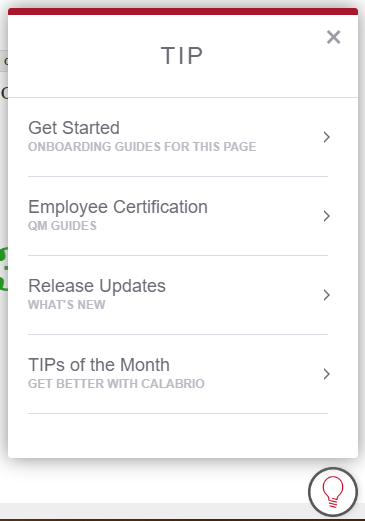Click Onboarding Guides For This Page subtitle
This screenshot has height=521, width=365.
coord(142,147)
